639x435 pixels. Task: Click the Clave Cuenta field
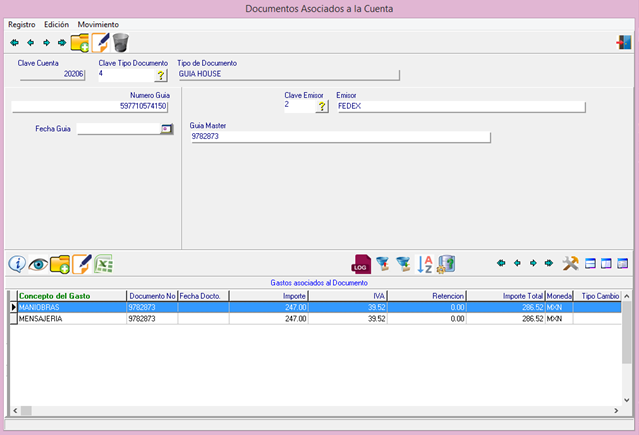click(52, 74)
